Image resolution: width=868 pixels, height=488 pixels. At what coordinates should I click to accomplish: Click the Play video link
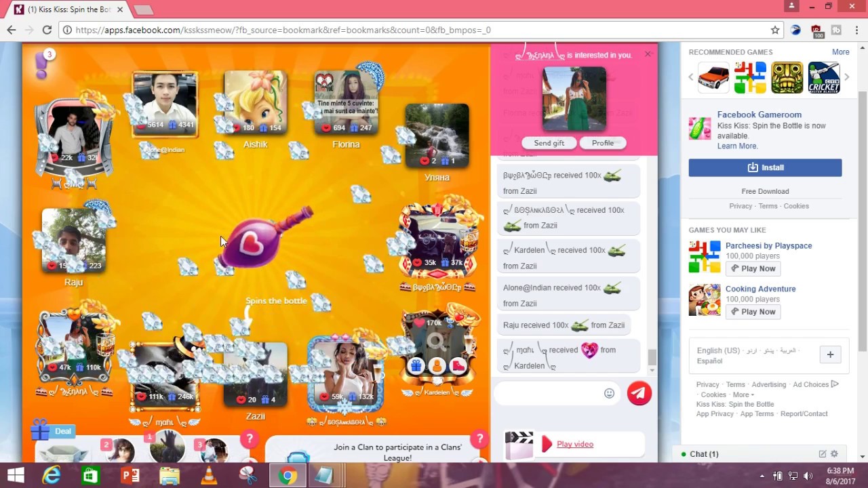point(575,444)
